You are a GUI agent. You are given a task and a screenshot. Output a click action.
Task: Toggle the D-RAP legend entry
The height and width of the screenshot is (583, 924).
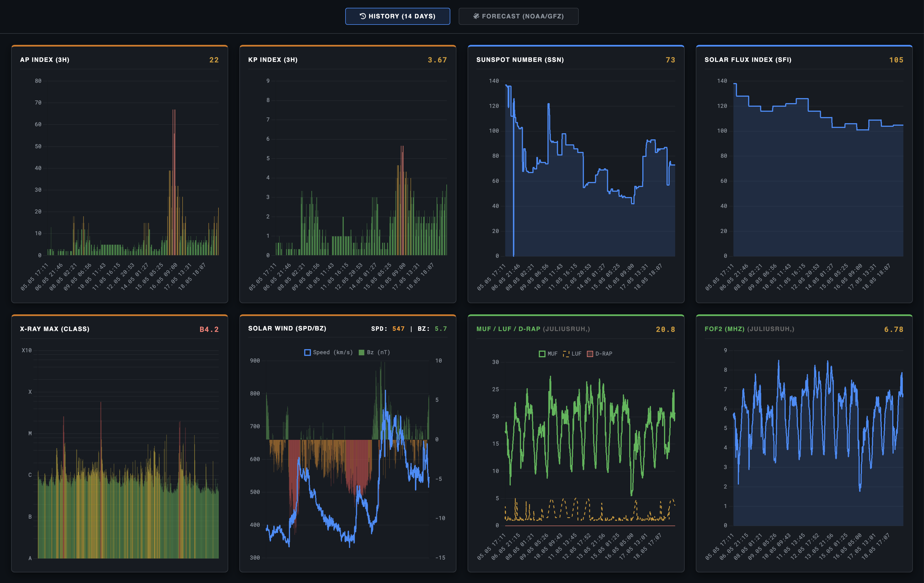[599, 354]
